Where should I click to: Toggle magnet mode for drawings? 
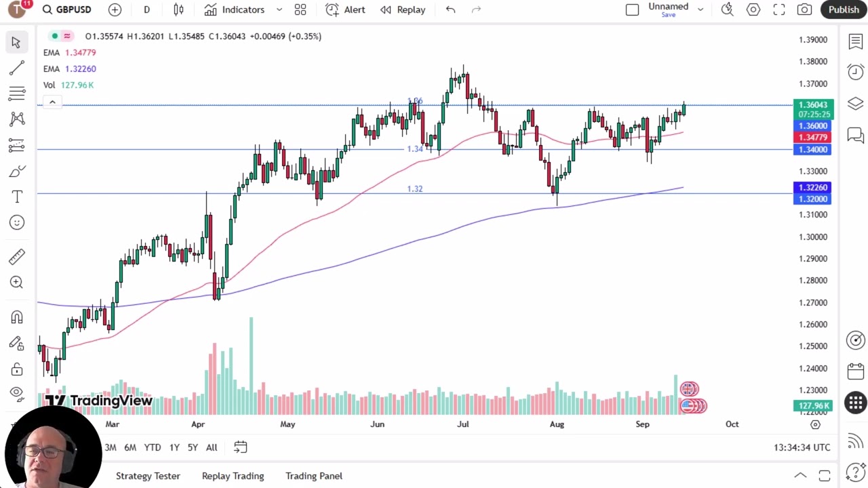[17, 317]
